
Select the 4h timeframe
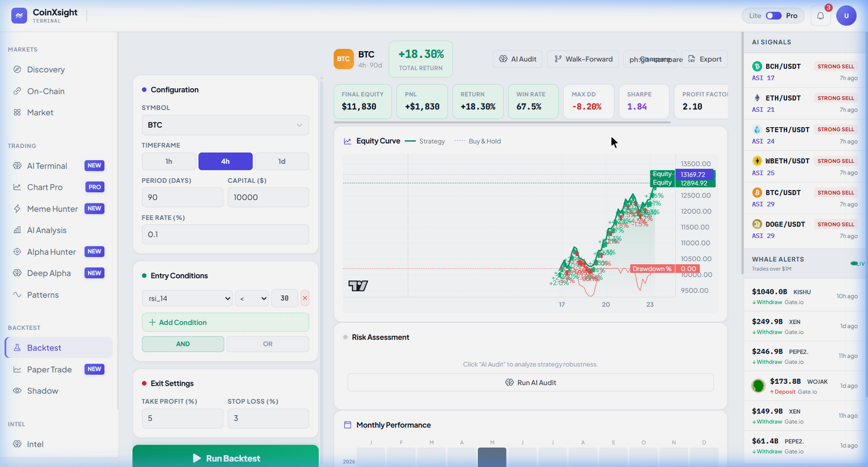pyautogui.click(x=225, y=161)
